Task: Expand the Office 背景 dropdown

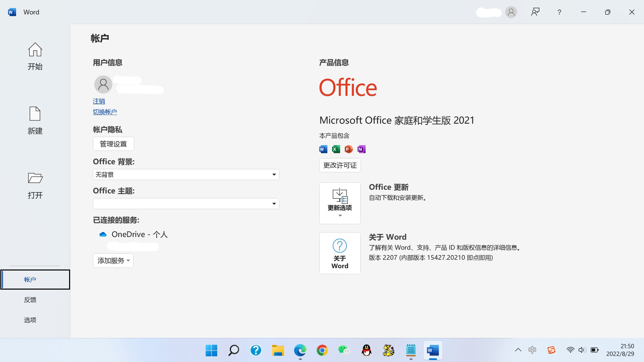Action: (186, 175)
